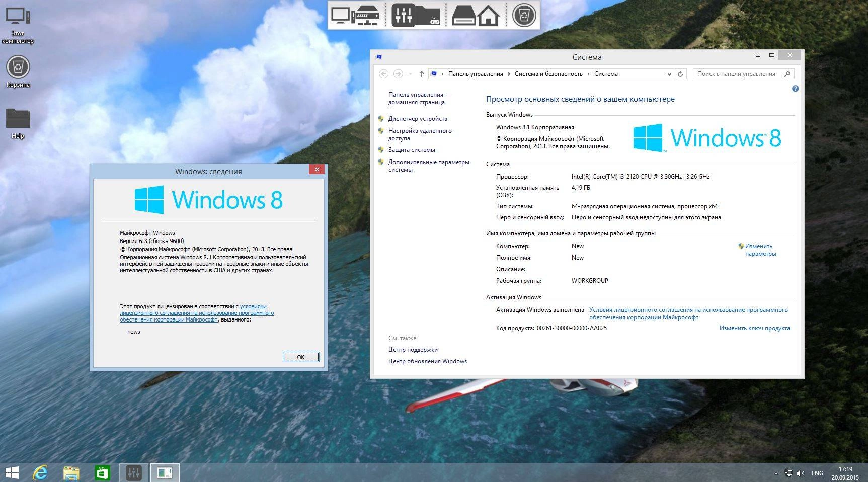
Task: Select product code text 00261-30000-00000-AA825
Action: point(572,328)
